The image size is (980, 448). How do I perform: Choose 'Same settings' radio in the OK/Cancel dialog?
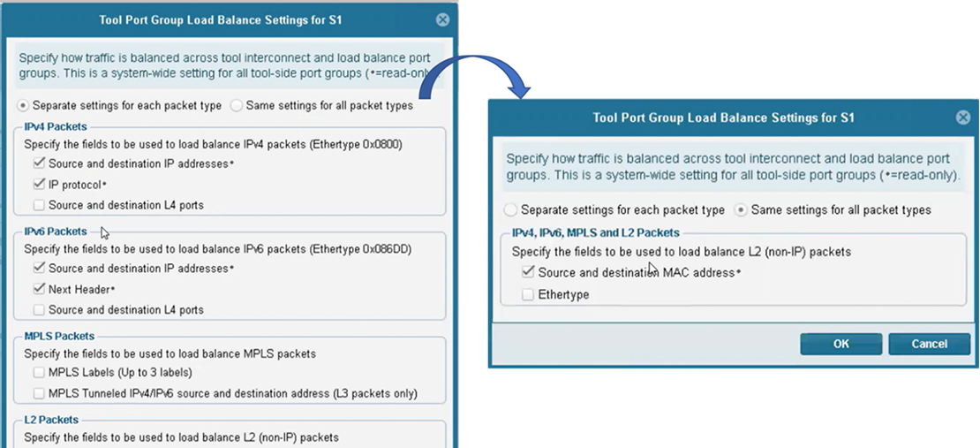(742, 210)
